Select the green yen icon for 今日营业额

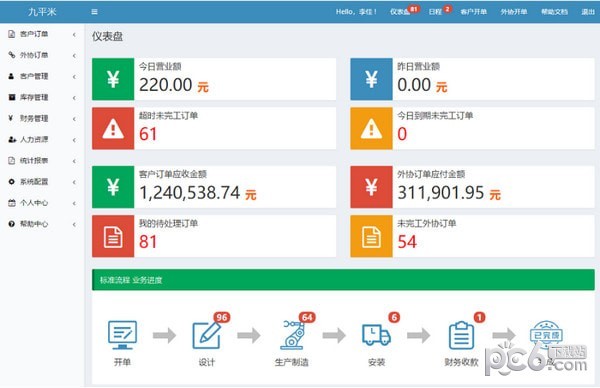click(113, 79)
